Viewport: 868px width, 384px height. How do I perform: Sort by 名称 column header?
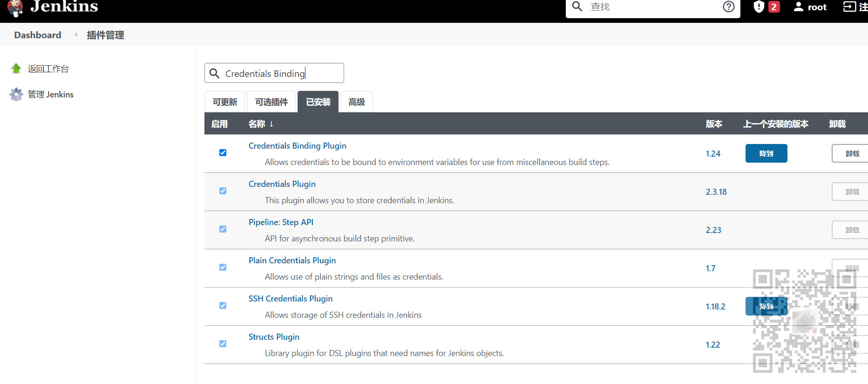261,124
